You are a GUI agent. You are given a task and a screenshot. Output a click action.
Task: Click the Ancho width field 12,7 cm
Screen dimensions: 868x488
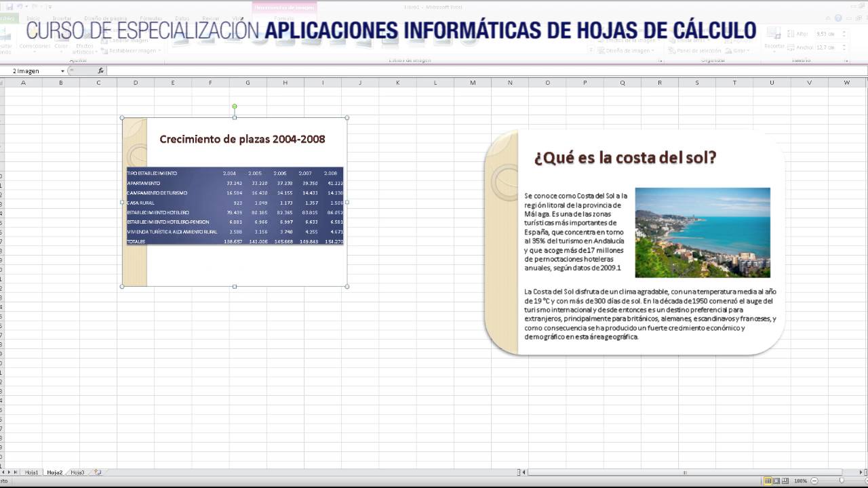pyautogui.click(x=827, y=47)
